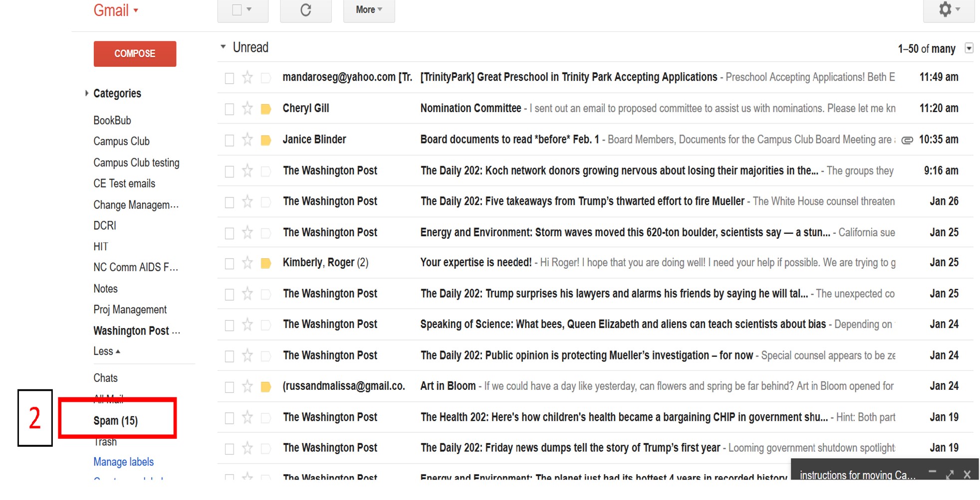Check the mandaroseg@yahoo.com email checkbox

[x=230, y=79]
